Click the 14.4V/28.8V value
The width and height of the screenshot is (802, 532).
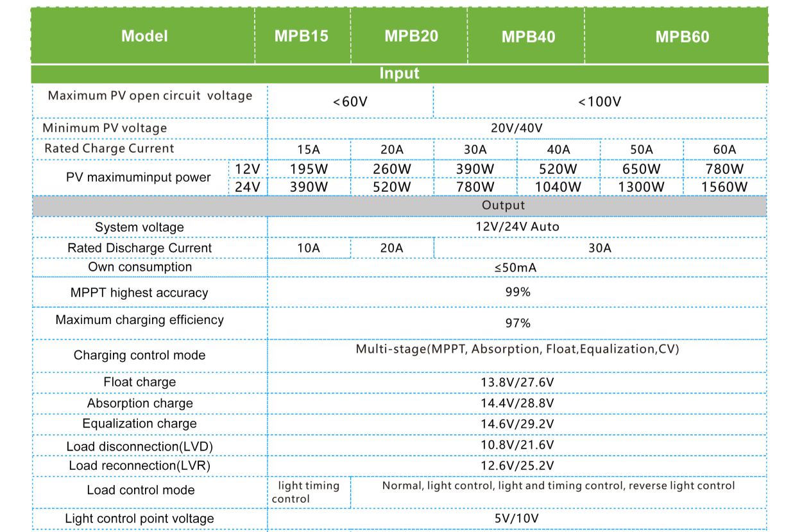coord(517,404)
